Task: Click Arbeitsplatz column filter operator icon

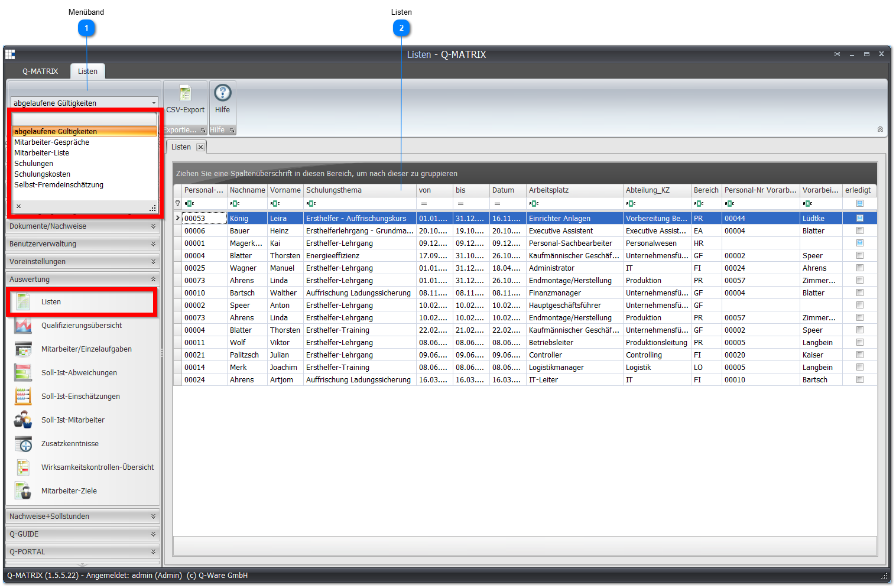Action: [534, 203]
